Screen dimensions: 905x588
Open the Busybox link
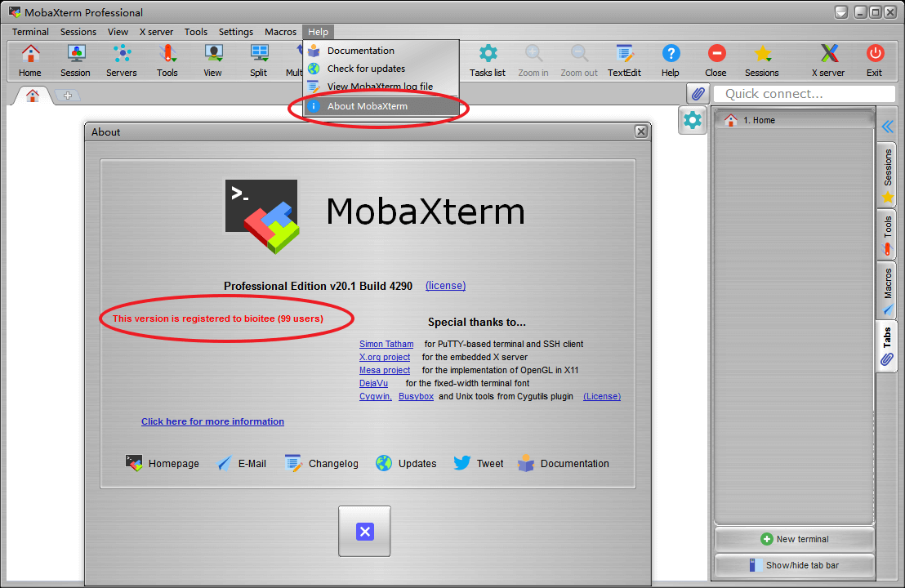coord(416,396)
